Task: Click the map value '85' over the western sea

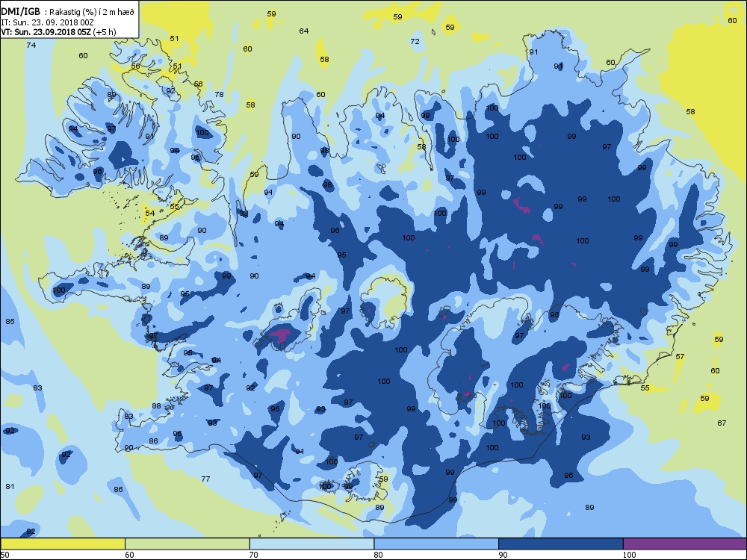Action: click(x=10, y=321)
